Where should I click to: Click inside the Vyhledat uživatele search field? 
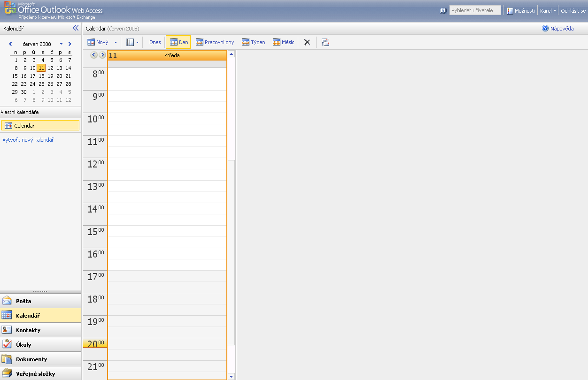[475, 10]
